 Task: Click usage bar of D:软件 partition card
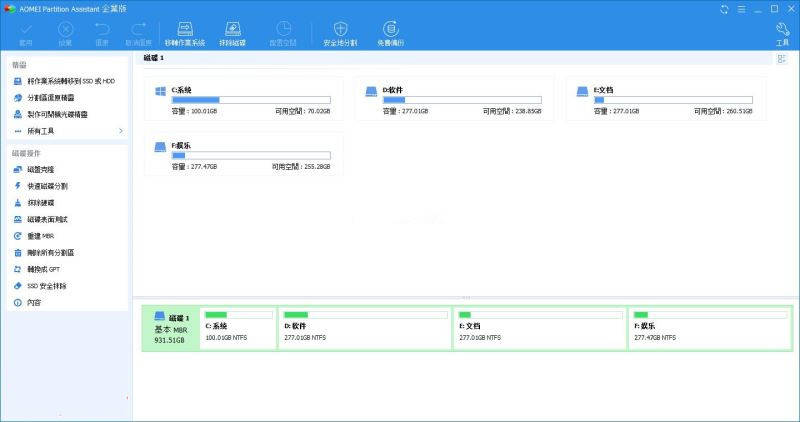462,100
